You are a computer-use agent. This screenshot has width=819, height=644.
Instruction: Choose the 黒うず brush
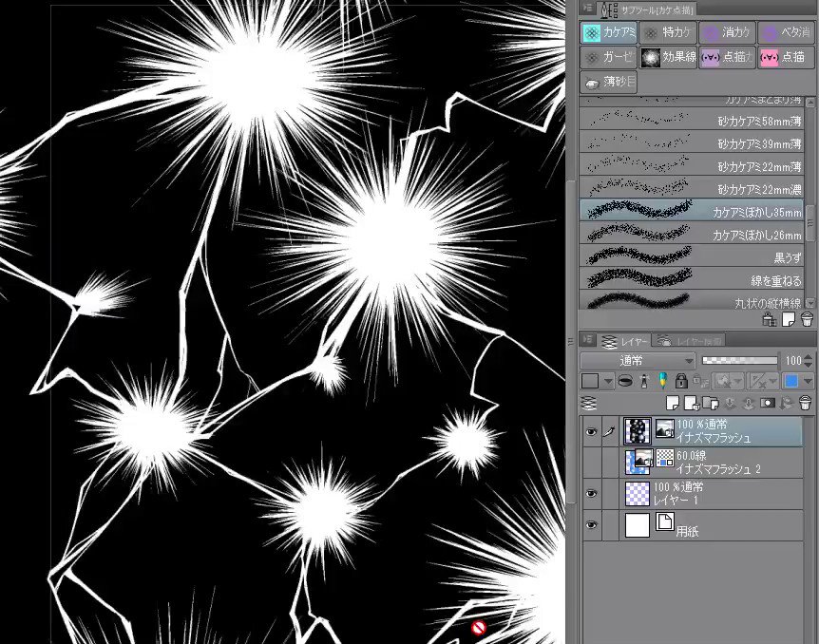[x=692, y=256]
